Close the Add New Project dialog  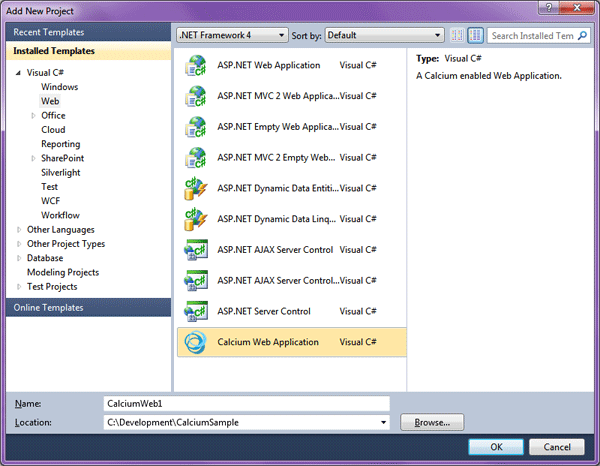coord(577,7)
